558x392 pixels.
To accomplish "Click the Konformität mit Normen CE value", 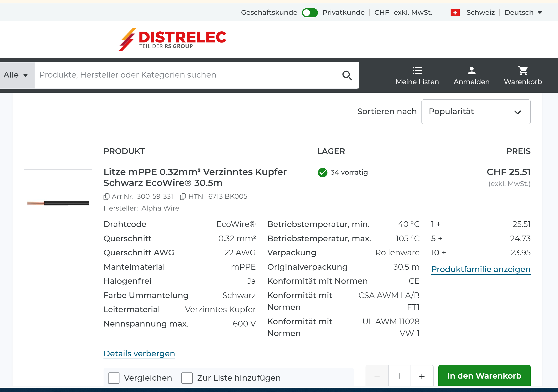I will pos(414,281).
